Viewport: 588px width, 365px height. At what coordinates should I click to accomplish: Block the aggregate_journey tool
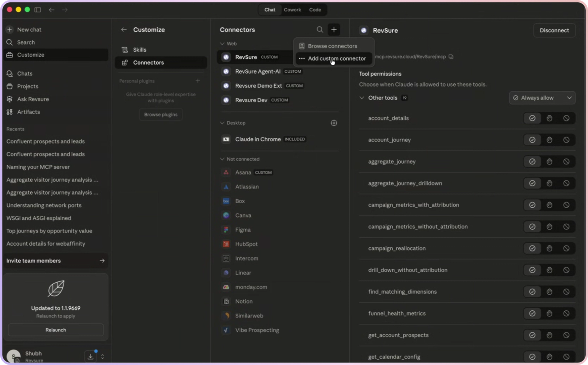[566, 161]
